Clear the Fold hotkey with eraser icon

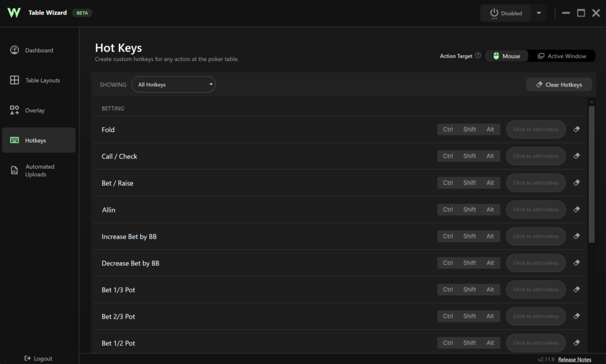[x=576, y=130]
